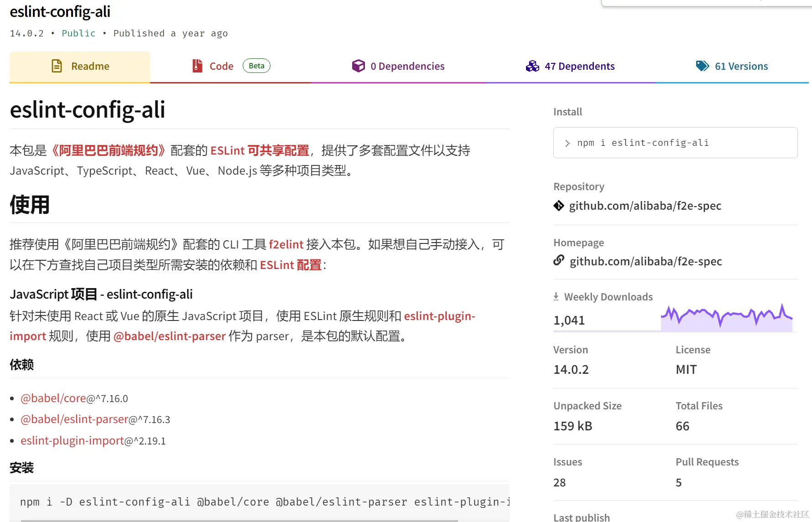812x522 pixels.
Task: Open the @babel/eslint-parser@^7.16.3 list link
Action: click(74, 419)
